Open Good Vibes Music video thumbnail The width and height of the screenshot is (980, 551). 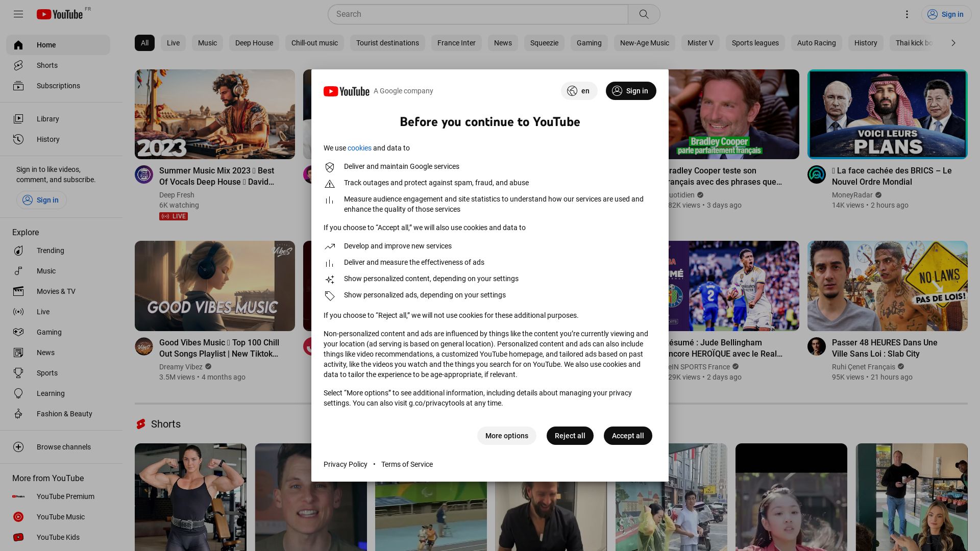(x=215, y=286)
